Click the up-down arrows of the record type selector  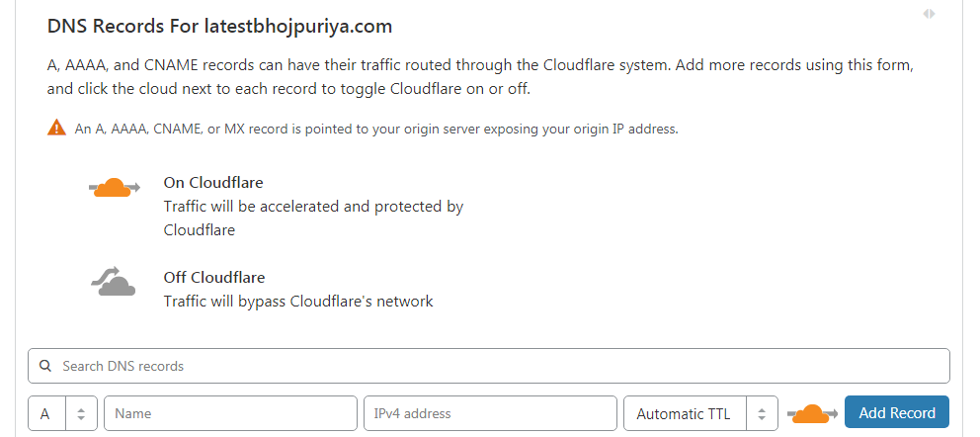tap(81, 414)
